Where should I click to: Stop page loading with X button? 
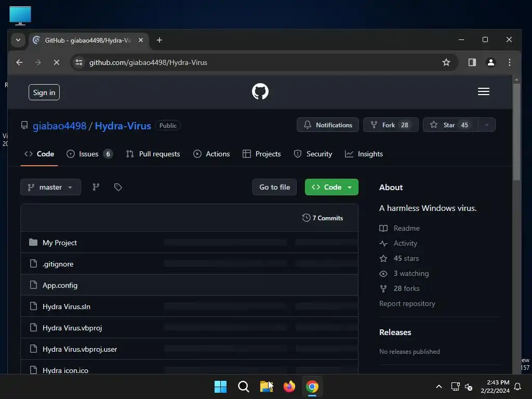tap(57, 62)
